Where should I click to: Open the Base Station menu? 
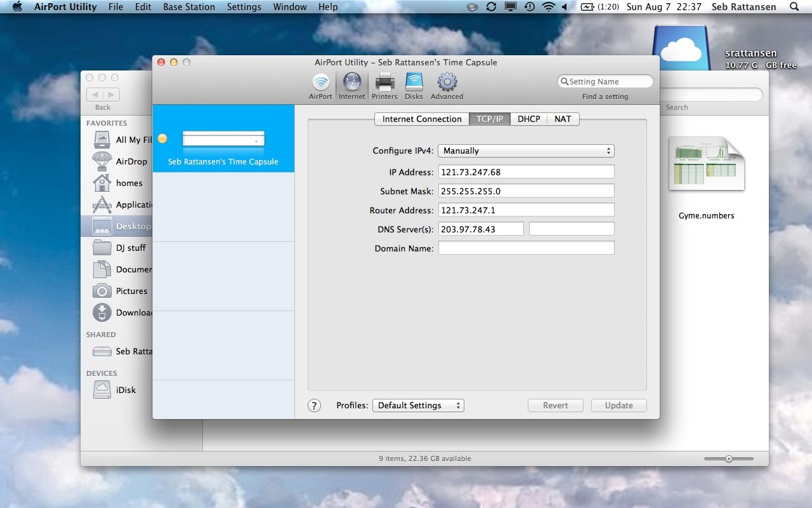(189, 7)
